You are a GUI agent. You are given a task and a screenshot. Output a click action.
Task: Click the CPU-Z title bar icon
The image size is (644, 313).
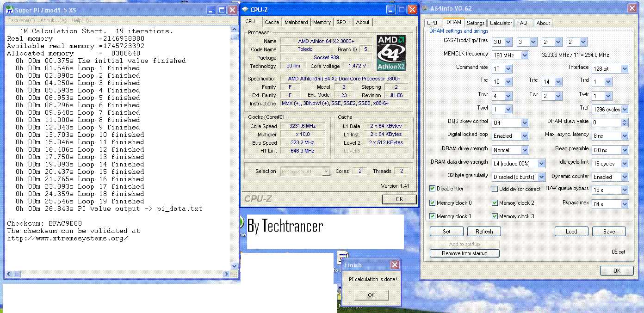pyautogui.click(x=245, y=9)
